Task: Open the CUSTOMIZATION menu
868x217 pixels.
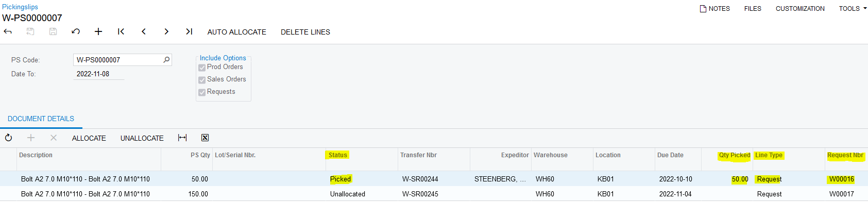Action: click(x=800, y=9)
